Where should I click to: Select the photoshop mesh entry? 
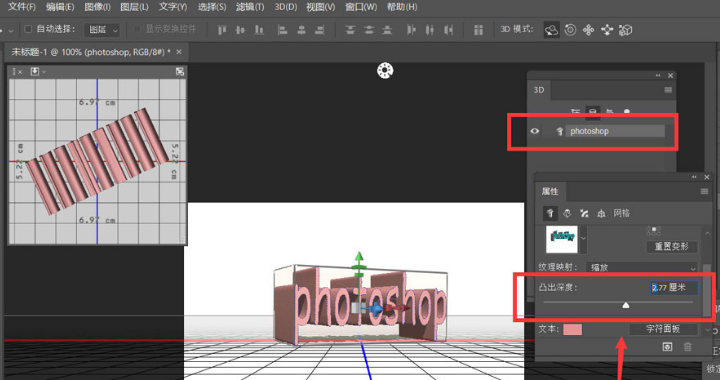pyautogui.click(x=615, y=131)
